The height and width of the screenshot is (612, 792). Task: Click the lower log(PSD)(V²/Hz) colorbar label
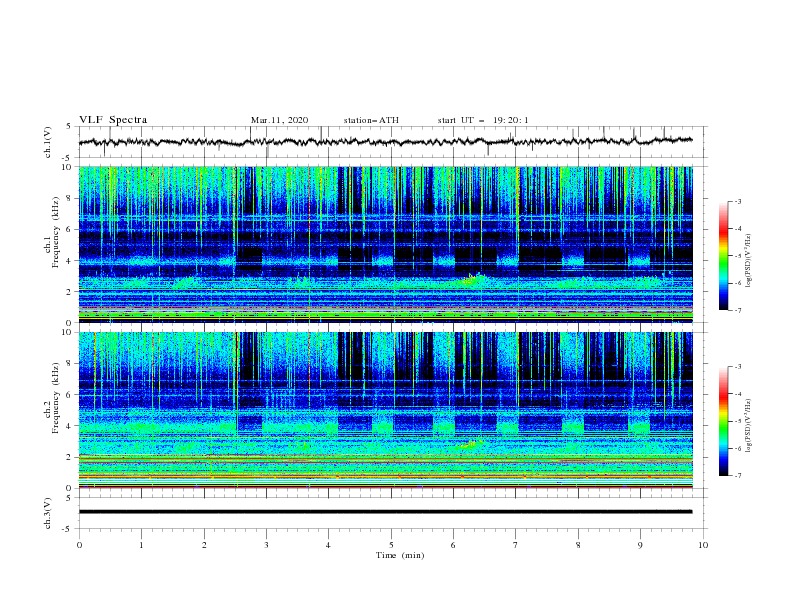click(749, 425)
